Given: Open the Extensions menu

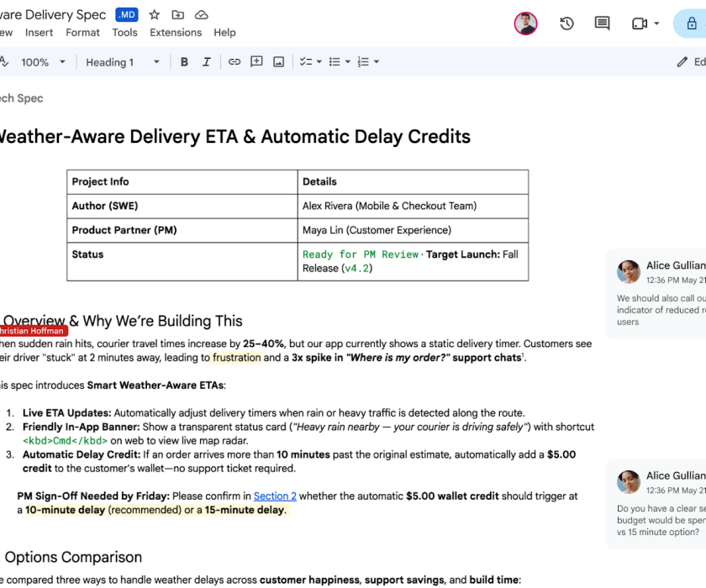Looking at the screenshot, I should (x=176, y=33).
